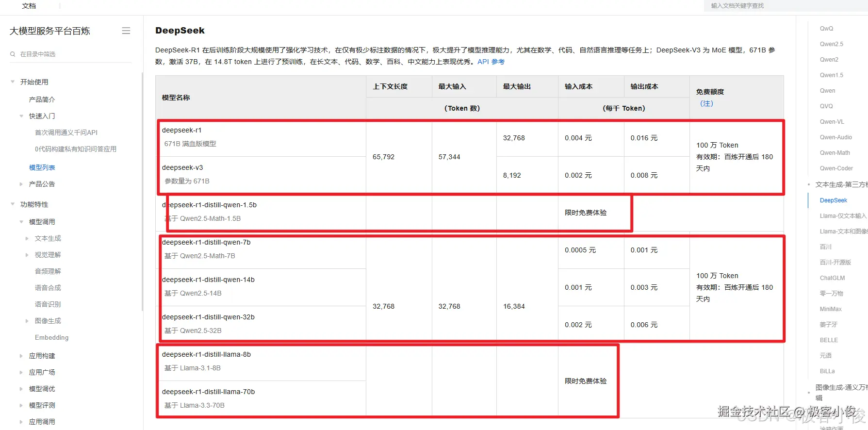Open Embedding in the sidebar
Viewport: 868px width, 430px height.
pos(52,337)
